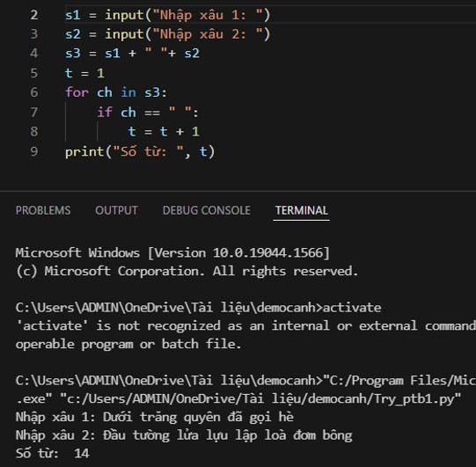Click the s1 variable on line 2
476x467 pixels.
pos(73,15)
